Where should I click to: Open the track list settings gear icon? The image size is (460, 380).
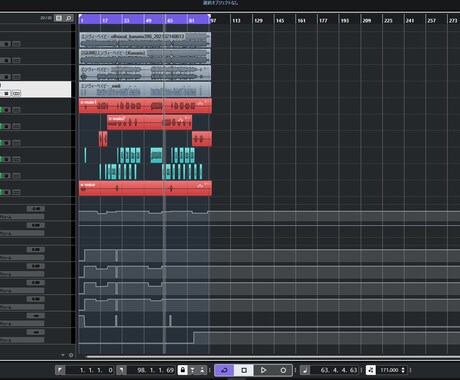pos(71,355)
